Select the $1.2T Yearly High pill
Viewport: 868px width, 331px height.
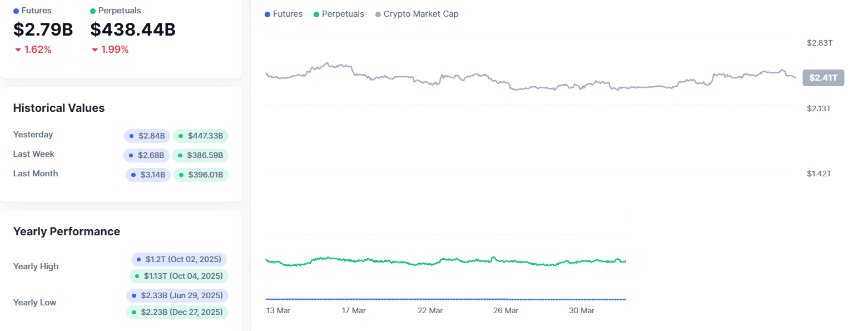coord(179,259)
